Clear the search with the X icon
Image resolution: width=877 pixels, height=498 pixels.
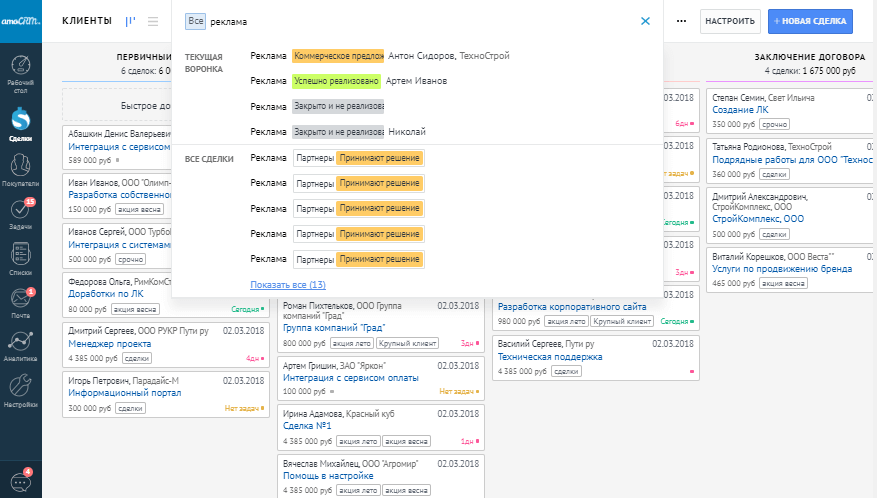point(645,20)
